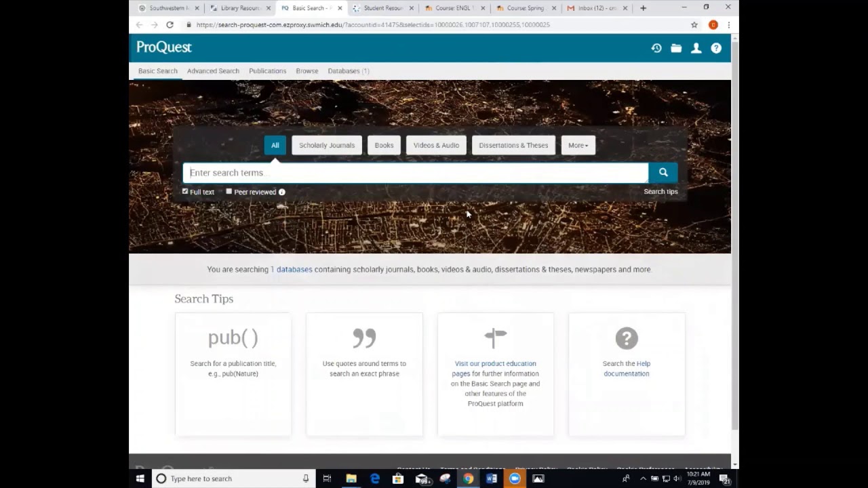868x488 pixels.
Task: Show hidden system tray icons
Action: [643, 479]
